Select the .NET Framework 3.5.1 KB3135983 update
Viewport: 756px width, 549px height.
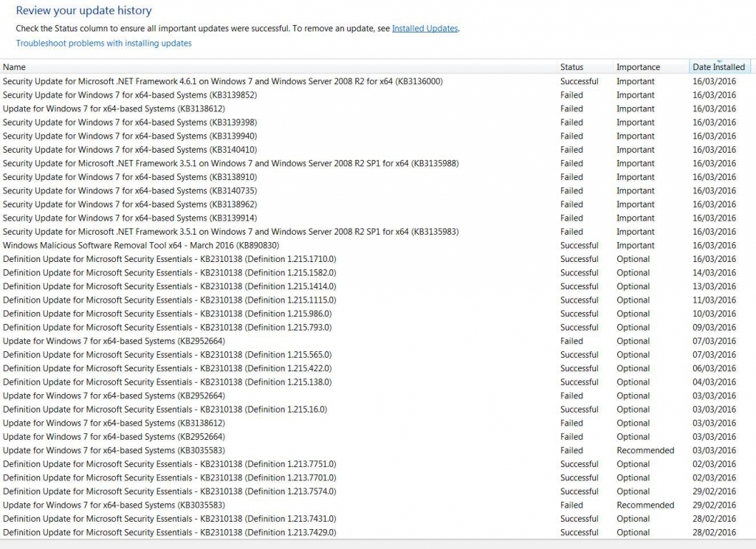(230, 232)
